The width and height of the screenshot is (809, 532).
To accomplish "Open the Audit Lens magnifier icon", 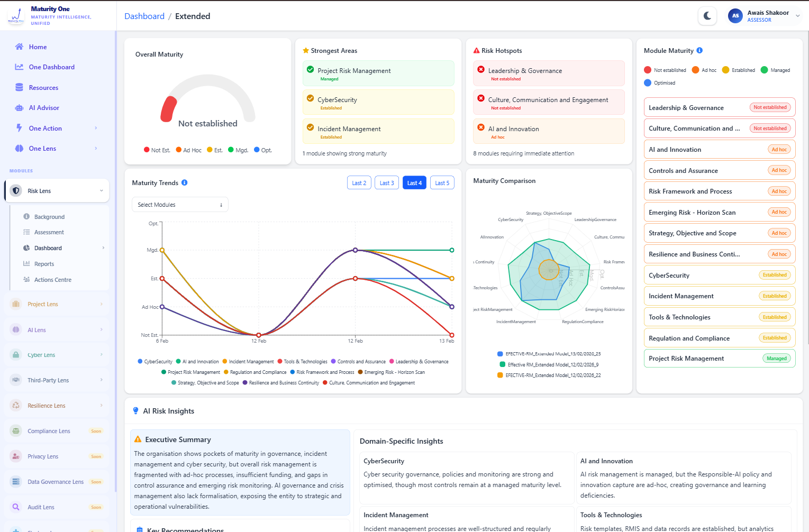I will point(16,507).
